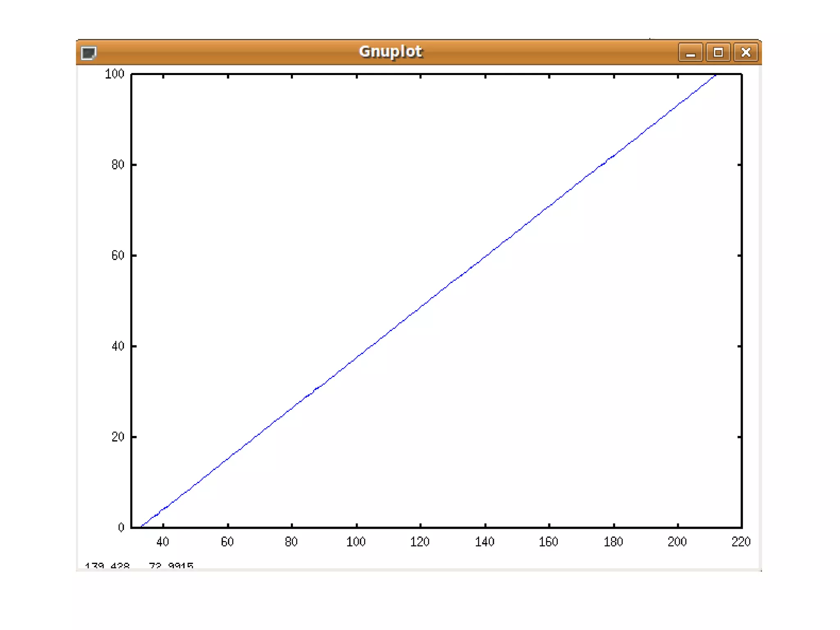Screen dimensions: 840x630
Task: Click the y-axis label 0
Action: pos(121,527)
